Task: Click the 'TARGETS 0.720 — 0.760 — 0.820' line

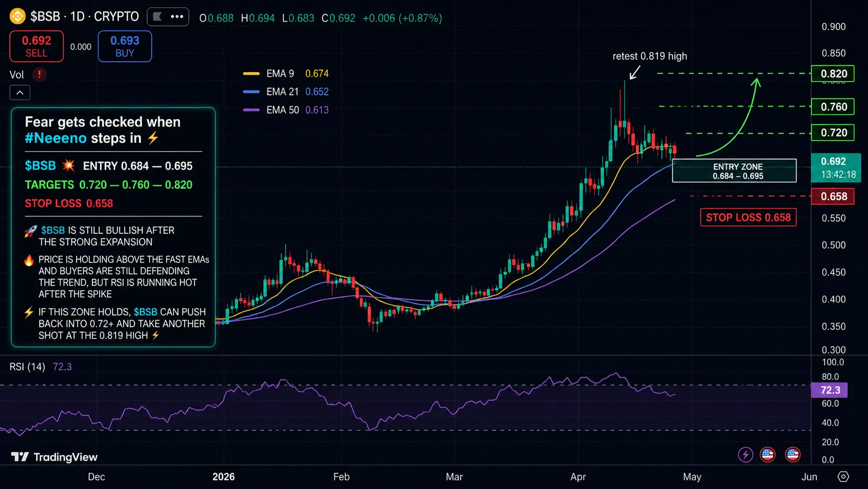Action: pyautogui.click(x=108, y=185)
